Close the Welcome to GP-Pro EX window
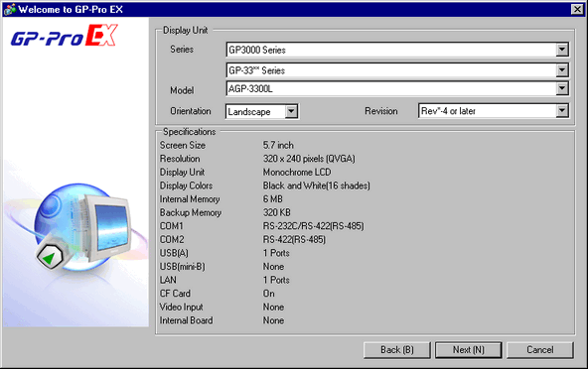 [x=577, y=9]
